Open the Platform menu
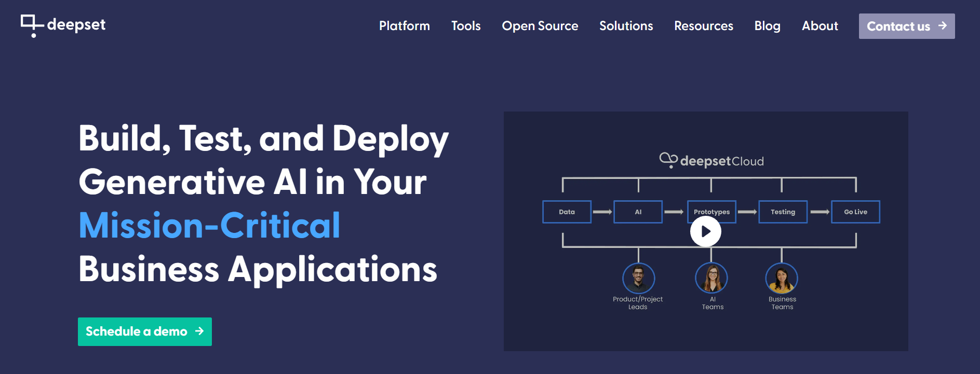 tap(405, 26)
